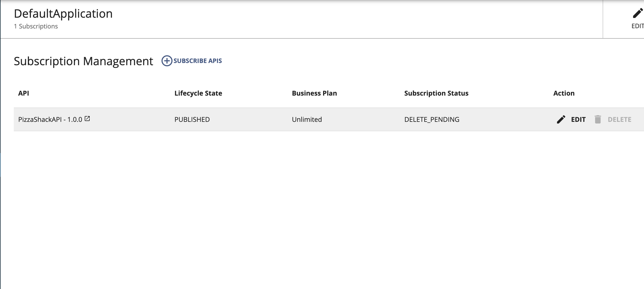Click the Subscription Status column header
The height and width of the screenshot is (289, 644).
(436, 93)
